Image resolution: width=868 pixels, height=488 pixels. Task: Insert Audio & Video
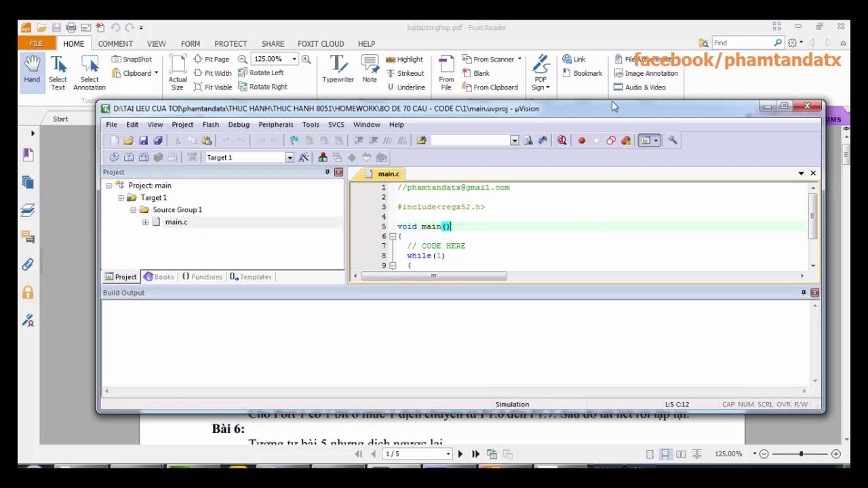639,87
